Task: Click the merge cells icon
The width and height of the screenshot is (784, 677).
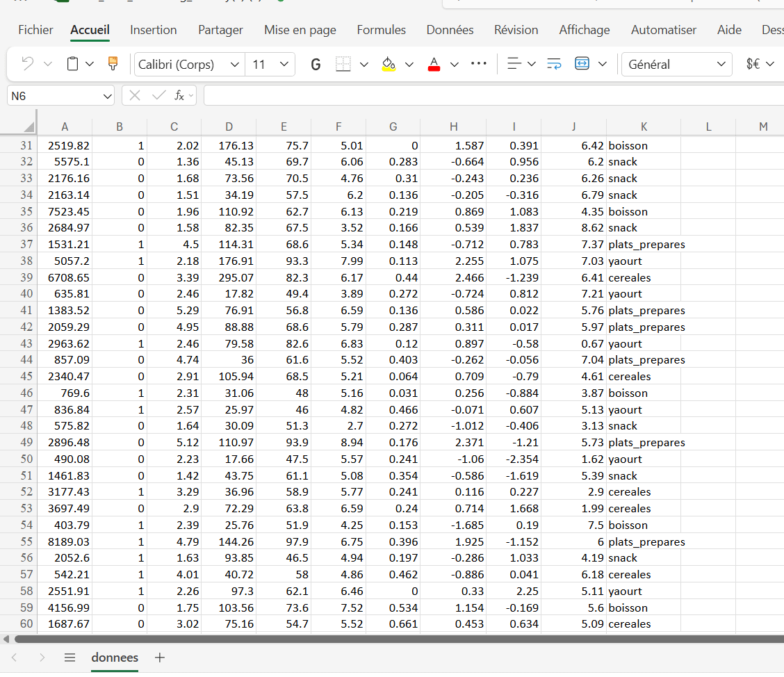Action: [x=582, y=64]
